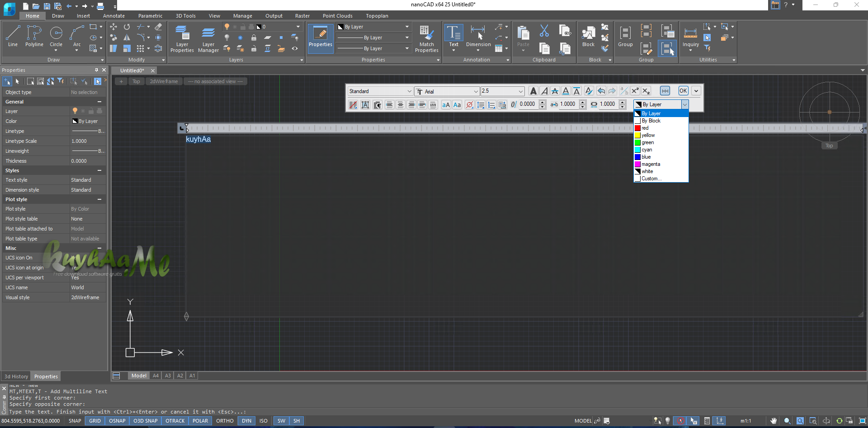Apply bold in text editor toolbar
The height and width of the screenshot is (428, 868).
tap(533, 91)
